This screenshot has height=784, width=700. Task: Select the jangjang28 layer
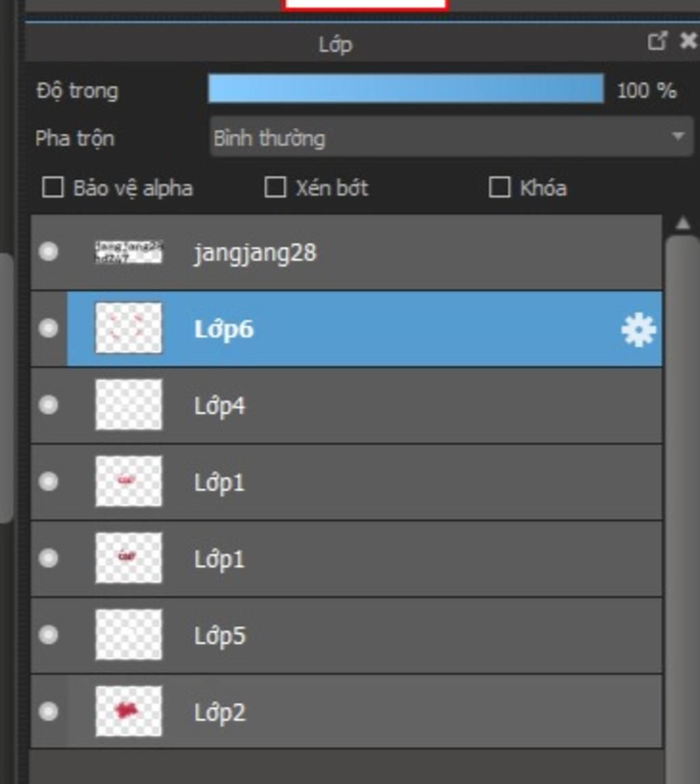[x=347, y=252]
